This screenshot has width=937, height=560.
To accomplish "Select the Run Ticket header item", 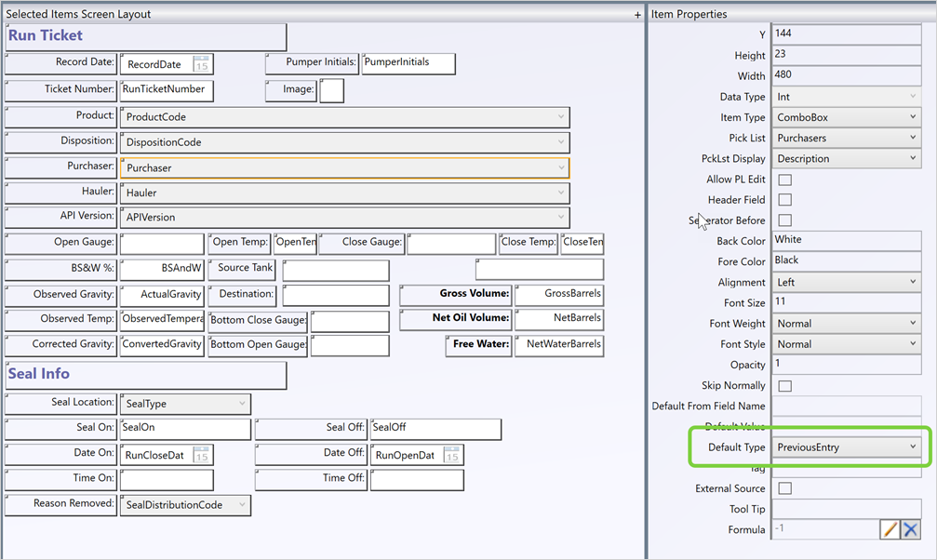I will click(x=145, y=36).
